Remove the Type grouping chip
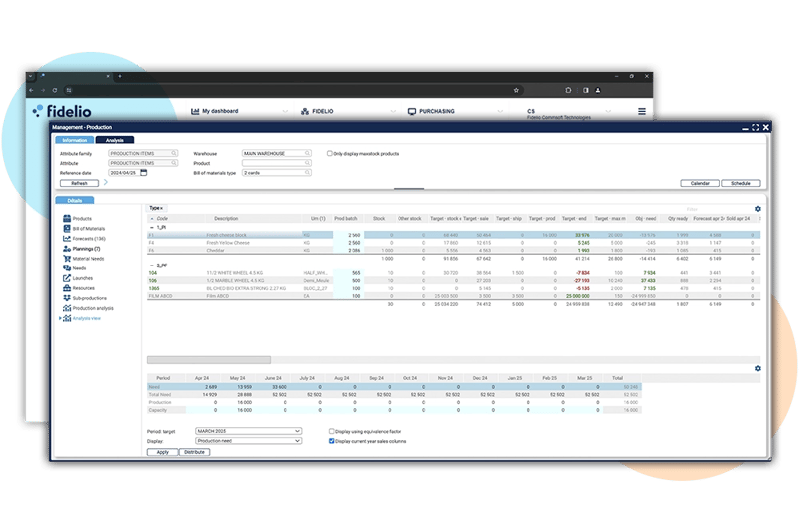This screenshot has height=532, width=799. (x=161, y=208)
